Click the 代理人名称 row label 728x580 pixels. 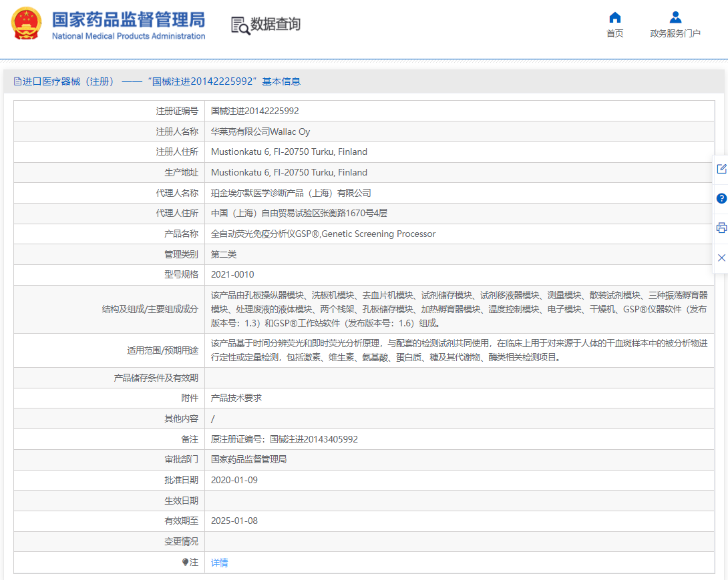click(177, 193)
